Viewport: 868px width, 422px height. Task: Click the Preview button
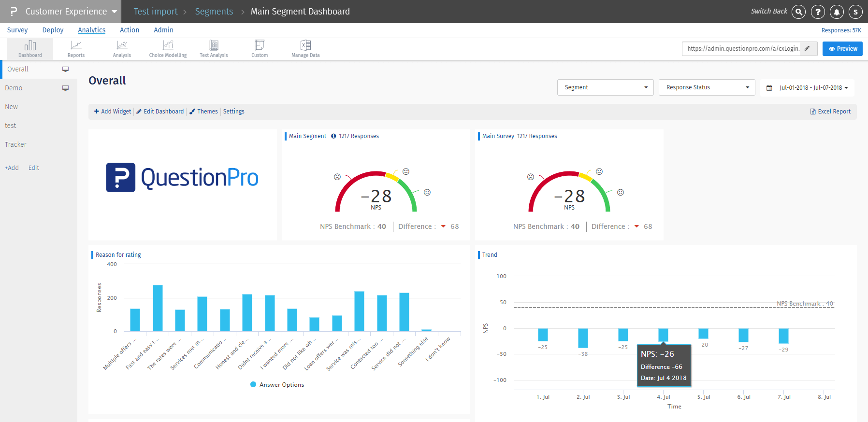click(842, 49)
